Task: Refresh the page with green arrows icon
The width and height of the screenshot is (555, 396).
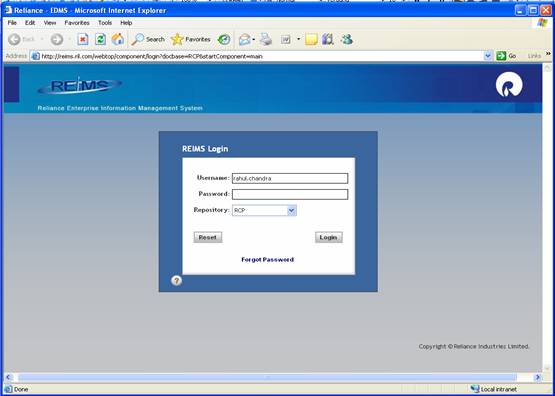Action: [x=101, y=39]
